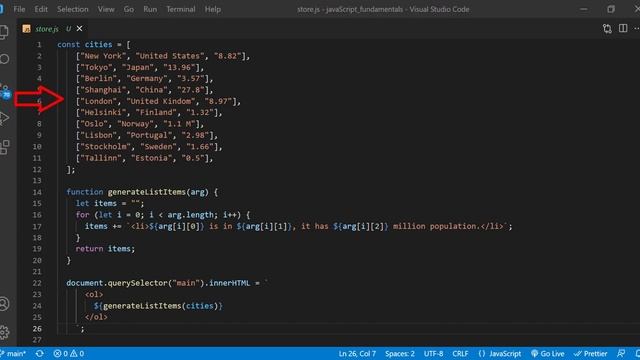The height and width of the screenshot is (360, 640).
Task: Click document.querySelector on line 22
Action: click(117, 283)
